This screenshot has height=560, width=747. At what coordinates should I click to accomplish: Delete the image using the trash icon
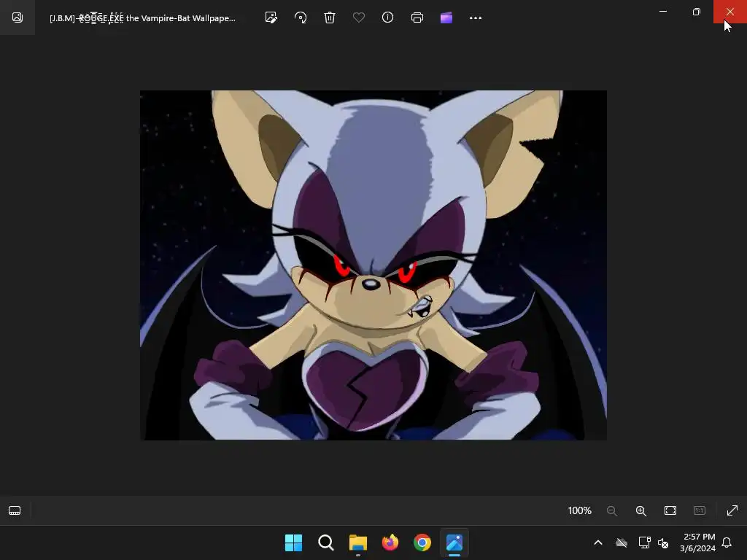pos(330,17)
